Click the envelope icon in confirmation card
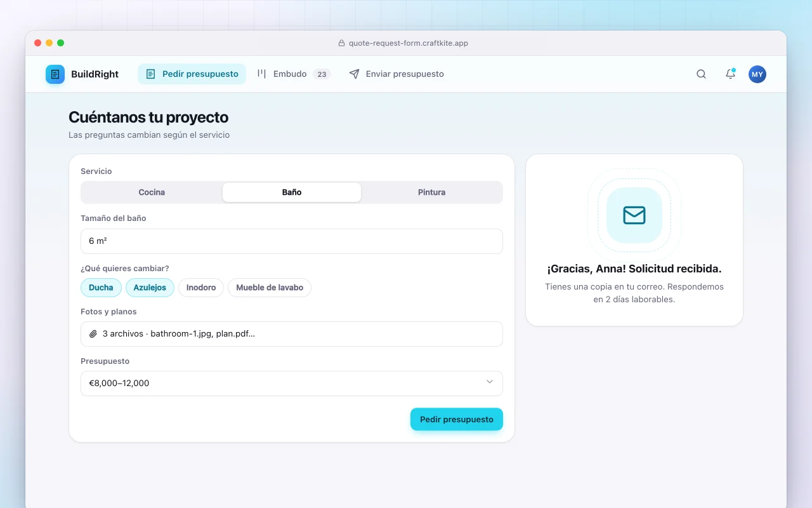Screen dimensions: 812x508 pos(634,215)
